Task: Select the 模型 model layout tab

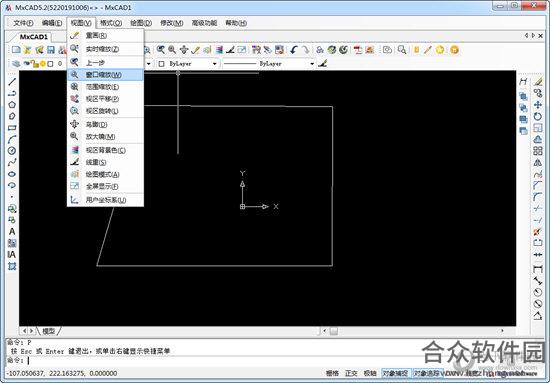Action: click(49, 331)
